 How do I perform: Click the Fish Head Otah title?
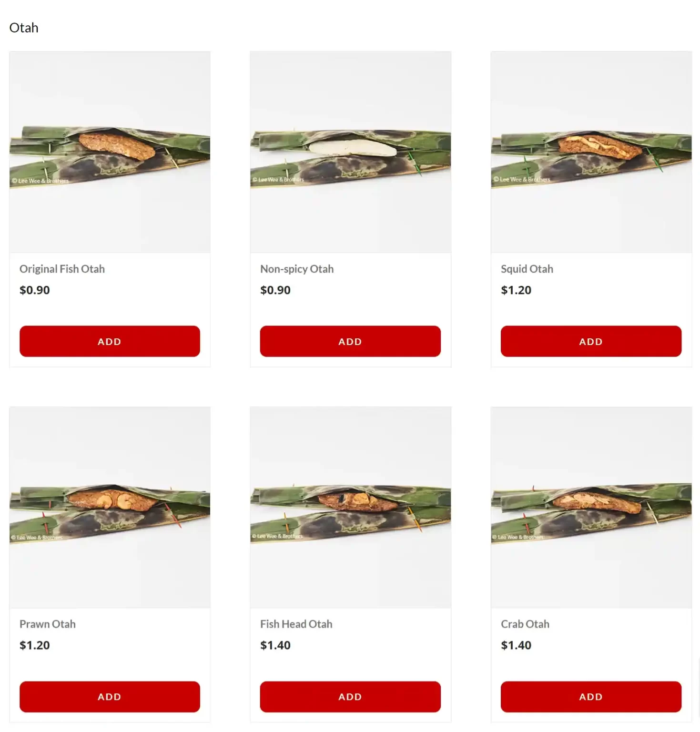[296, 624]
